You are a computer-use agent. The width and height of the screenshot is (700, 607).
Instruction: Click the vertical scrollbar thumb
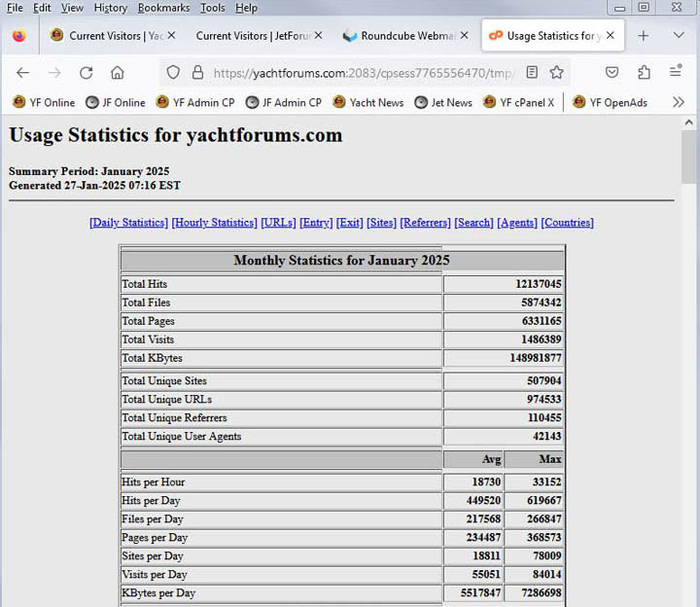point(689,157)
